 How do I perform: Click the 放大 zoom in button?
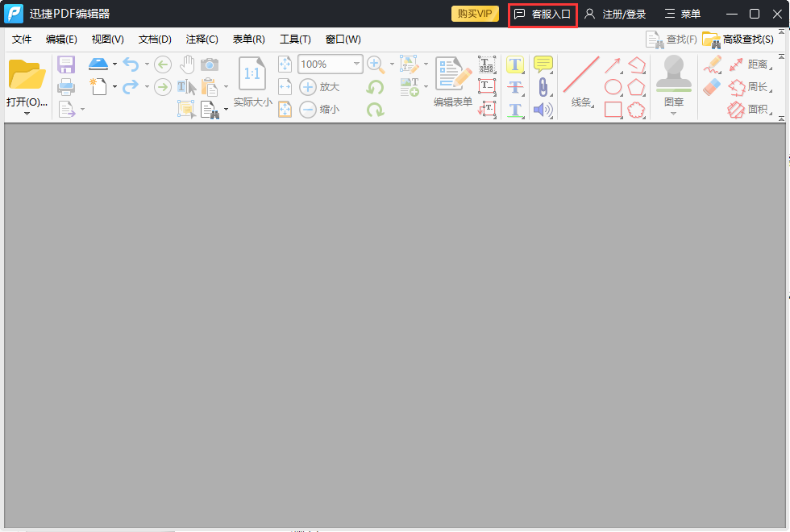319,87
